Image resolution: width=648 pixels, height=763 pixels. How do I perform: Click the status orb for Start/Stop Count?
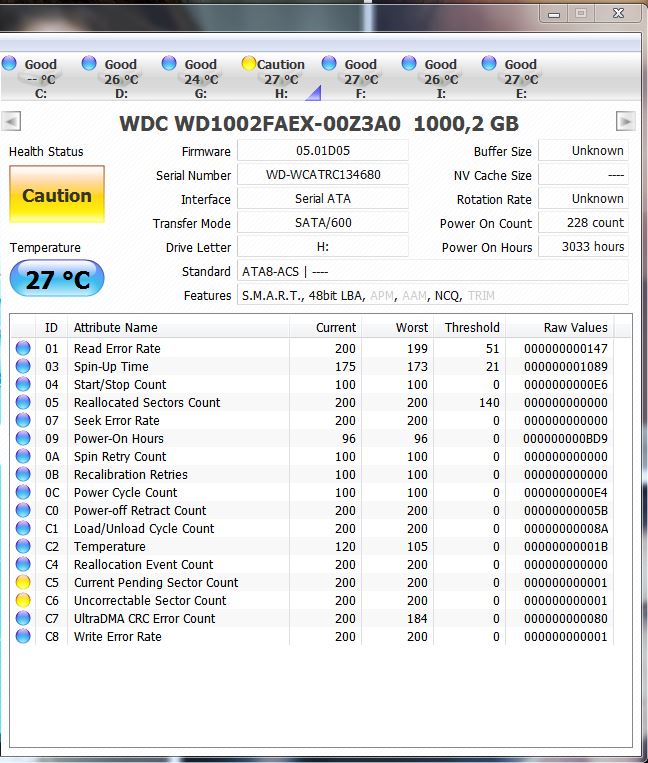pos(23,384)
